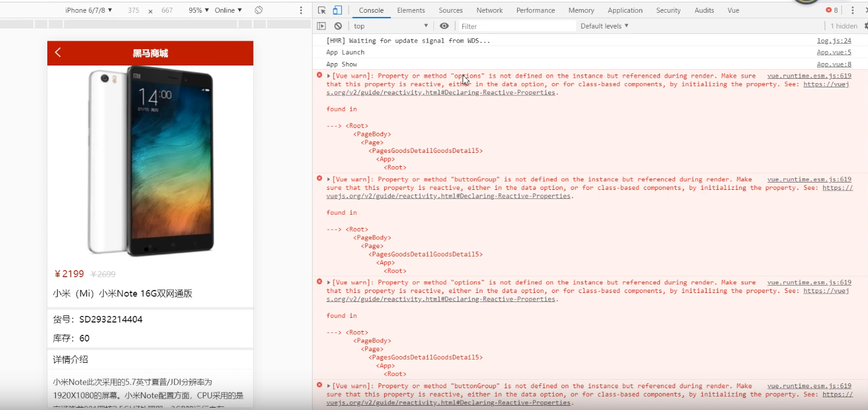The image size is (868, 410).
Task: Focus the console Filter input
Action: (517, 26)
